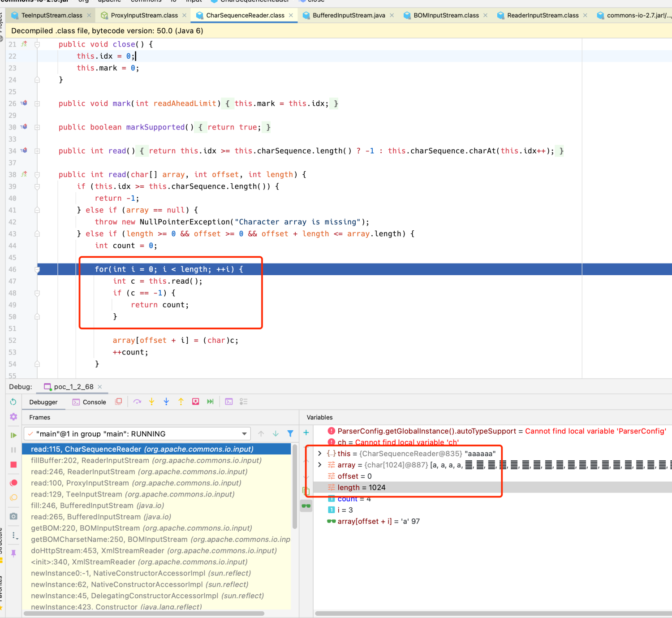Click camera thread dump icon
The width and height of the screenshot is (672, 618).
pyautogui.click(x=13, y=516)
